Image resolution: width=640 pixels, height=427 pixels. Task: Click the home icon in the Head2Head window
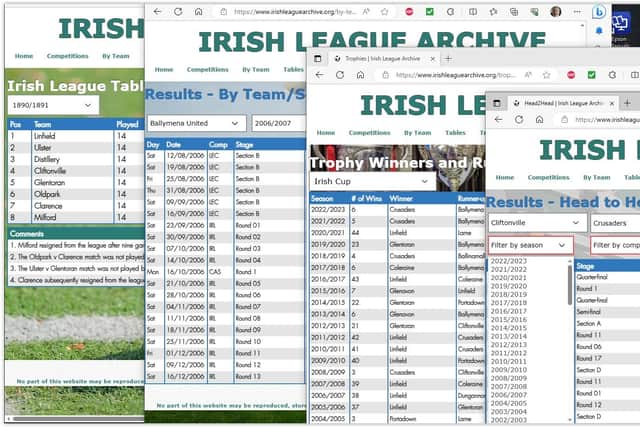(540, 120)
